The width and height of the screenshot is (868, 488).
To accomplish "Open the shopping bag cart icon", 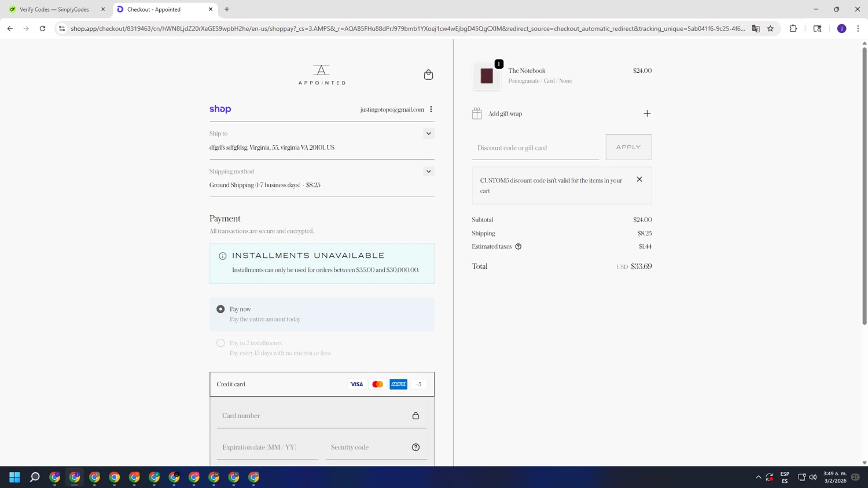I will click(428, 75).
